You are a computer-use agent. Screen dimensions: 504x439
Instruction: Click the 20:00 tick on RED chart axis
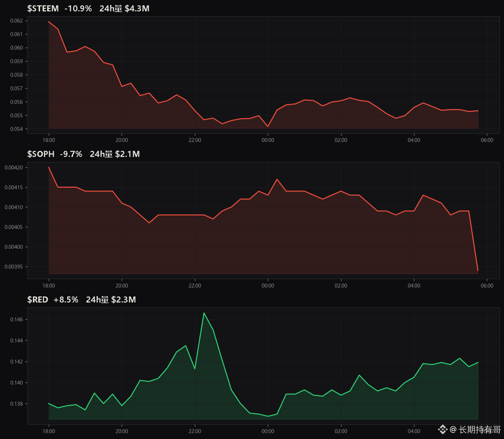point(122,431)
